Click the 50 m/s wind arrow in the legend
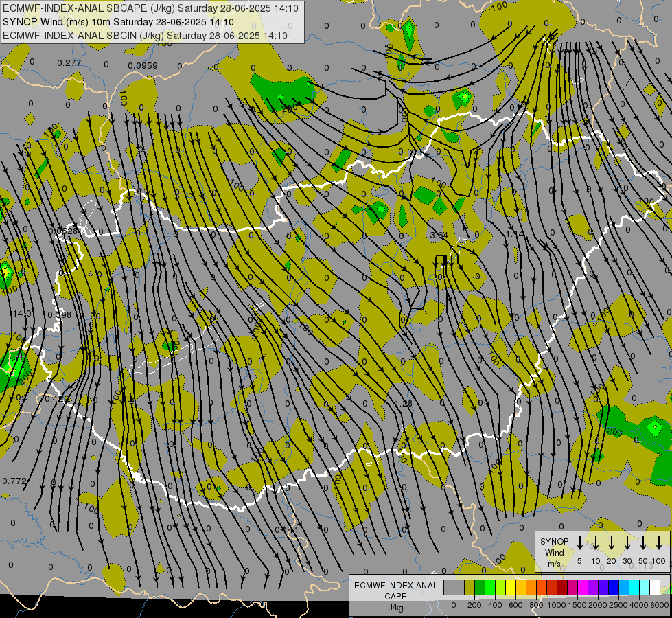This screenshot has height=618, width=672. (643, 543)
